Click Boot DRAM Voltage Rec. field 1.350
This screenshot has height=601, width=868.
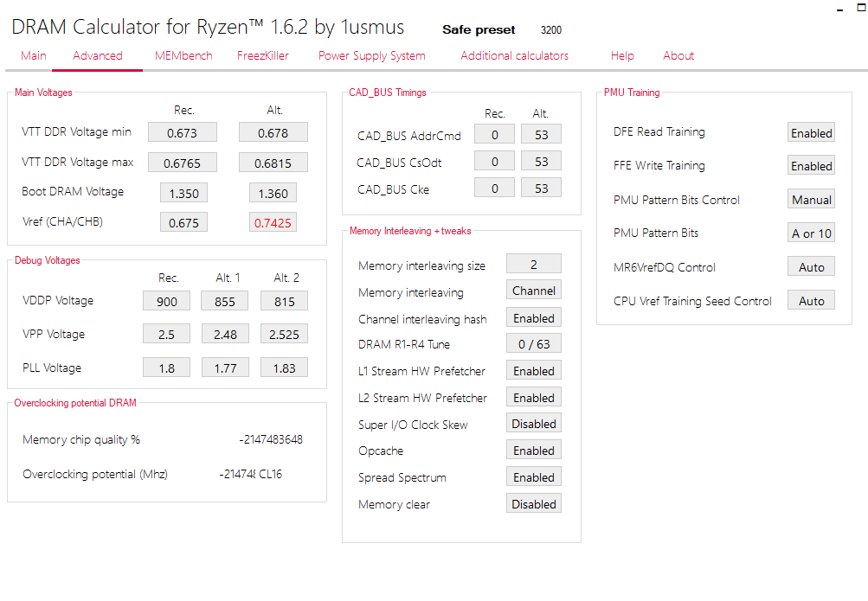[183, 194]
